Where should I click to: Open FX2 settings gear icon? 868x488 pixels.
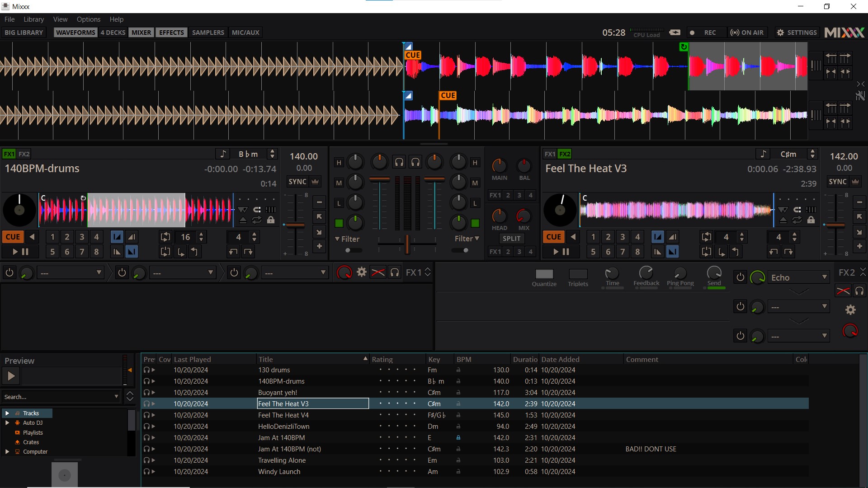tap(850, 310)
